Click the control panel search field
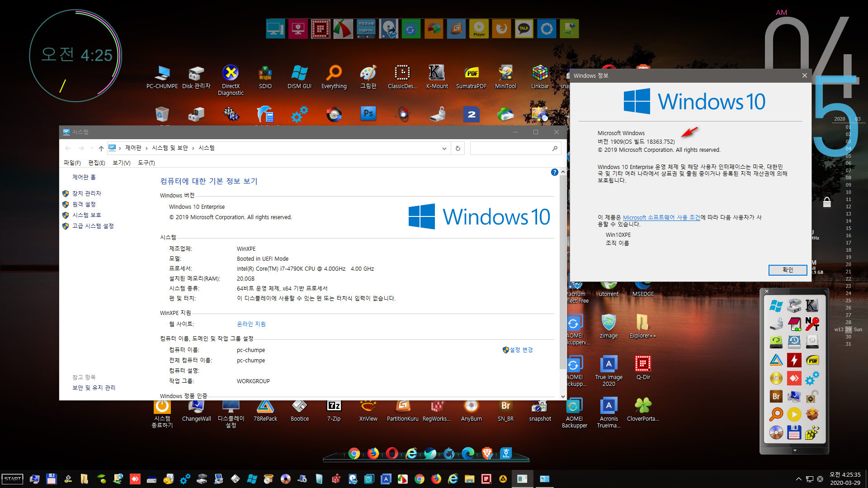This screenshot has height=488, width=868. pyautogui.click(x=515, y=148)
